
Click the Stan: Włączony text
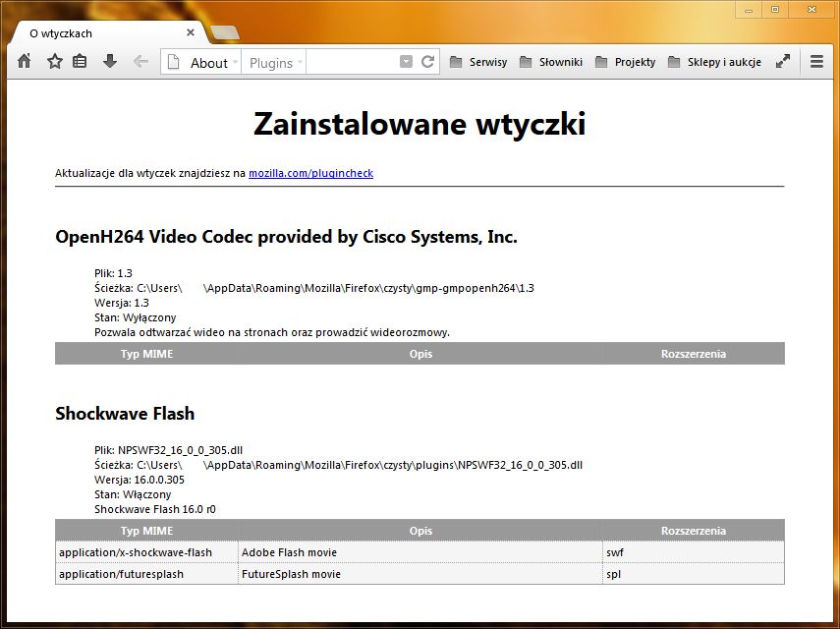[x=133, y=494]
